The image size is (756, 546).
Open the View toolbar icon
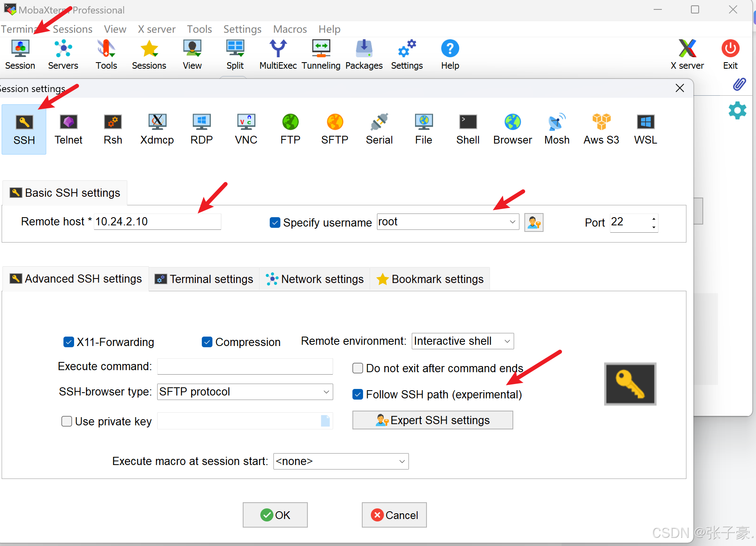[x=192, y=55]
